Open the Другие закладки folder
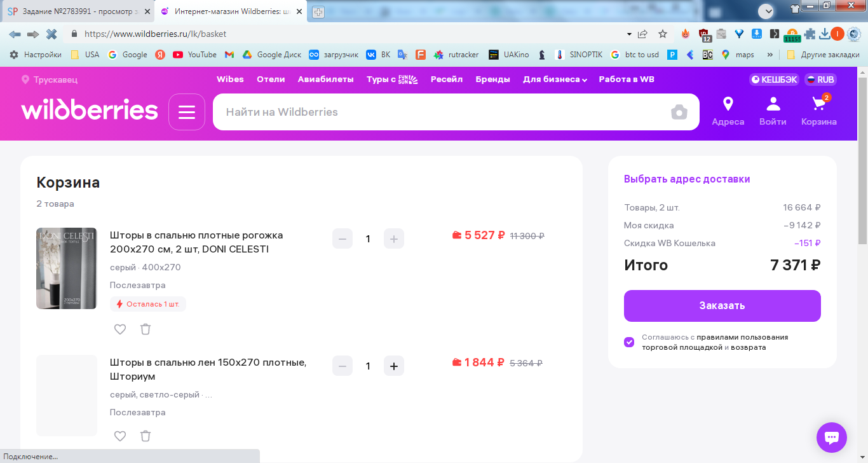The image size is (868, 463). point(823,55)
